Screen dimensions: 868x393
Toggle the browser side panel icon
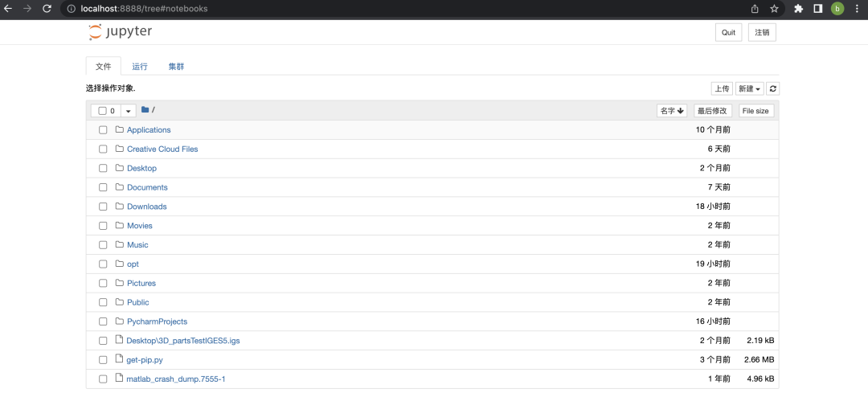(x=817, y=8)
